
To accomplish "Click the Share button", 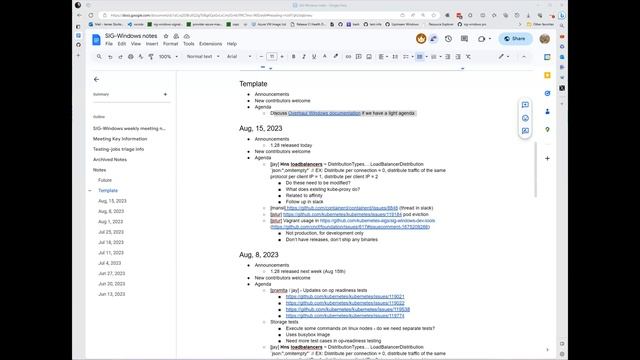I will click(515, 39).
